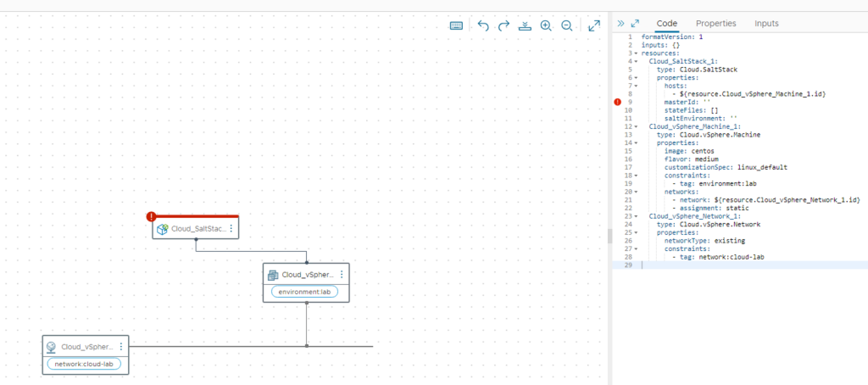Open the keyboard shortcuts icon

[x=456, y=26]
